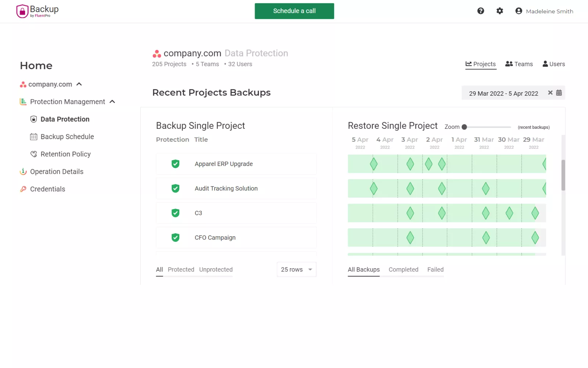Open settings via the gear icon
The image size is (588, 368).
[x=499, y=11]
